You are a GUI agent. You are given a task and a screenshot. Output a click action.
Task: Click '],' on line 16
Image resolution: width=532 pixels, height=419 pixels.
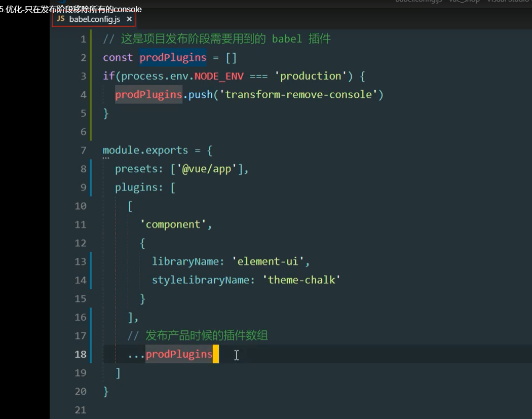click(x=133, y=318)
